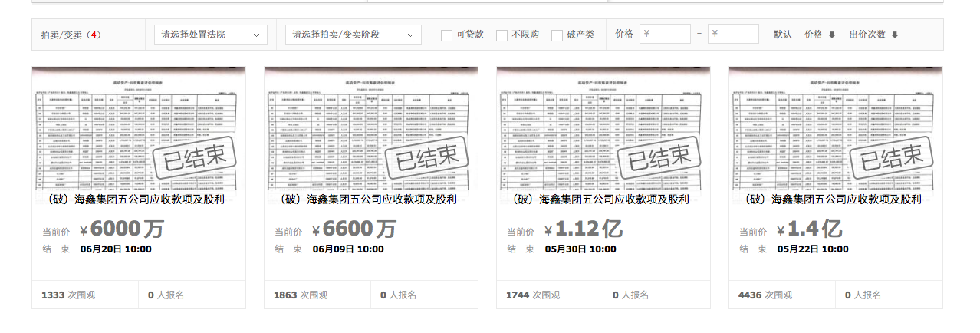The height and width of the screenshot is (333, 980).
Task: Click the minimum price input field
Action: pyautogui.click(x=665, y=34)
